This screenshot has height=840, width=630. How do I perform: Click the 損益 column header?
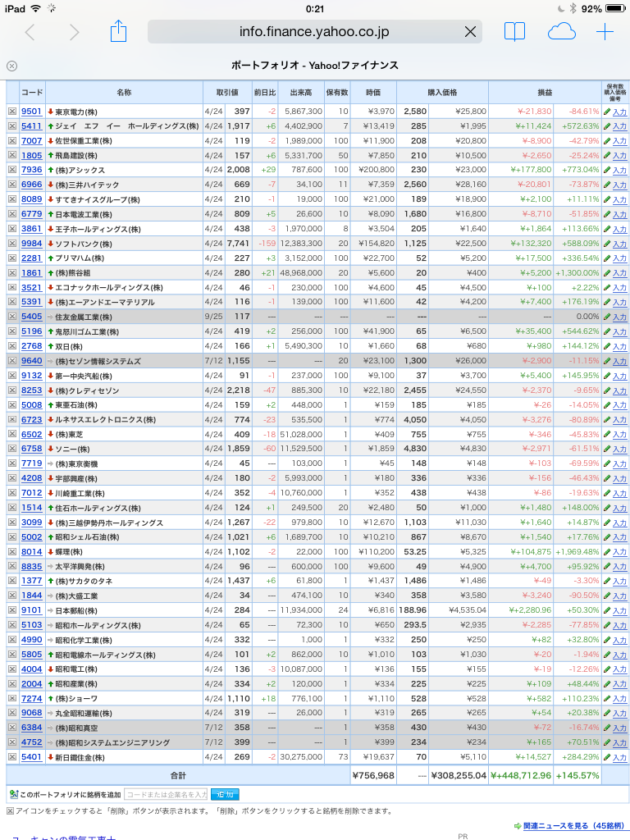click(545, 92)
